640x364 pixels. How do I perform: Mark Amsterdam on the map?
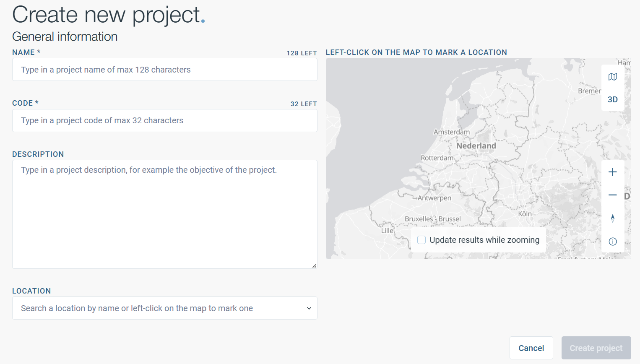pos(451,132)
